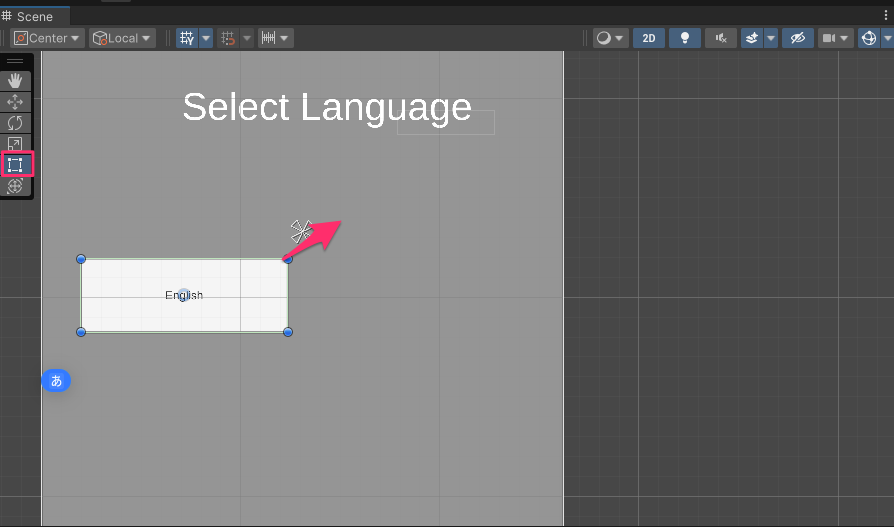Select the Transform tool

16,186
